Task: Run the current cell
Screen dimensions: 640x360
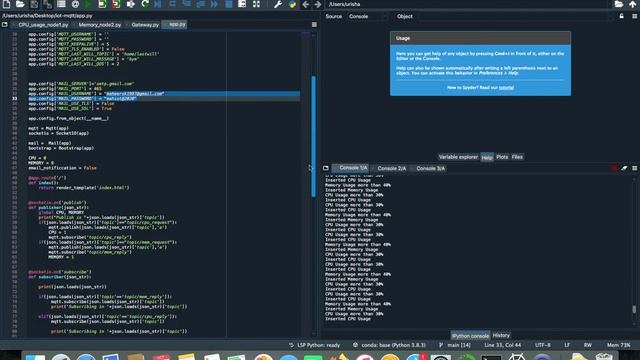Action: pyautogui.click(x=102, y=4)
